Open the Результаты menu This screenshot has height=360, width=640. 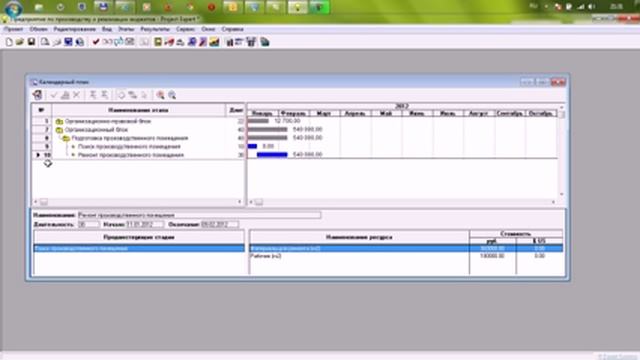pyautogui.click(x=155, y=29)
